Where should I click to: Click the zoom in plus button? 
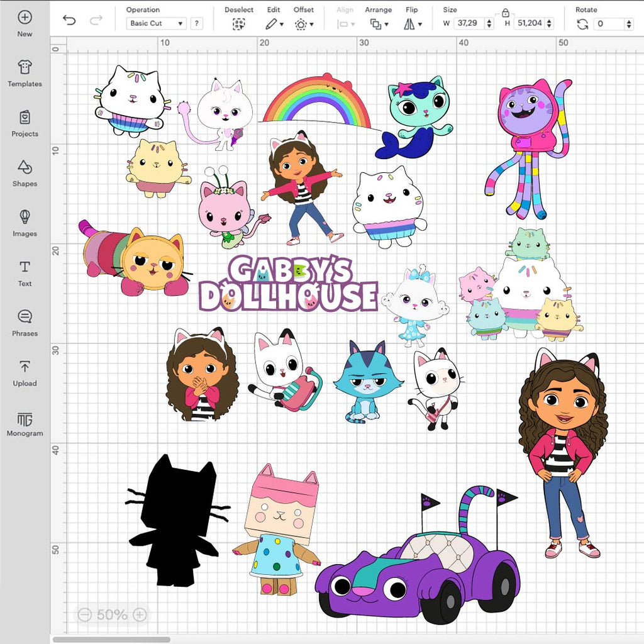[x=140, y=614]
